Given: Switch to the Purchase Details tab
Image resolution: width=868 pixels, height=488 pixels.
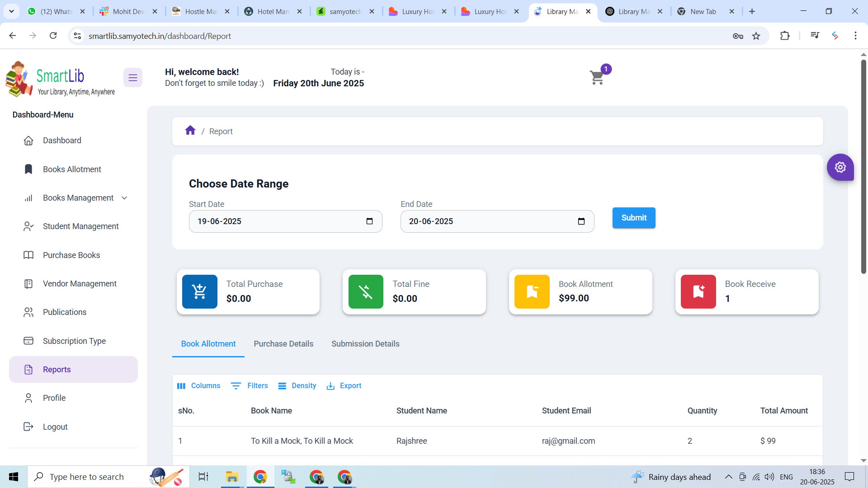Looking at the screenshot, I should click(283, 344).
